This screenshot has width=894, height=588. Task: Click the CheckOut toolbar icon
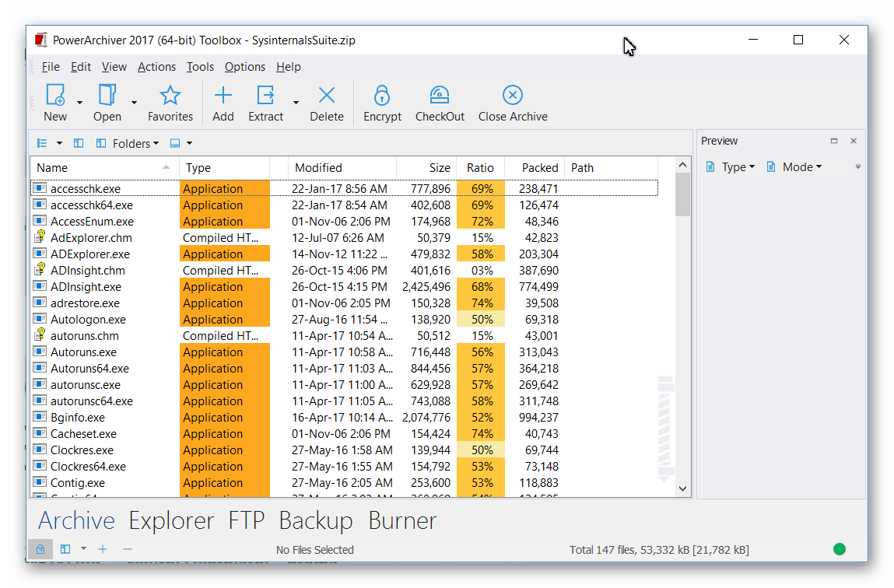[440, 95]
